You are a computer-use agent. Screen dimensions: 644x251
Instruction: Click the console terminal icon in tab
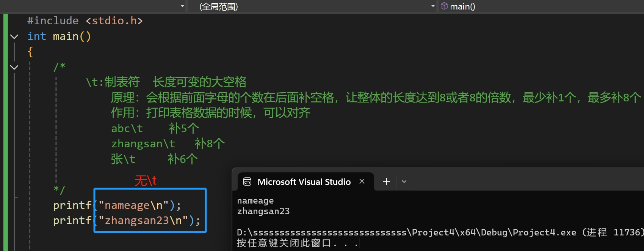248,182
